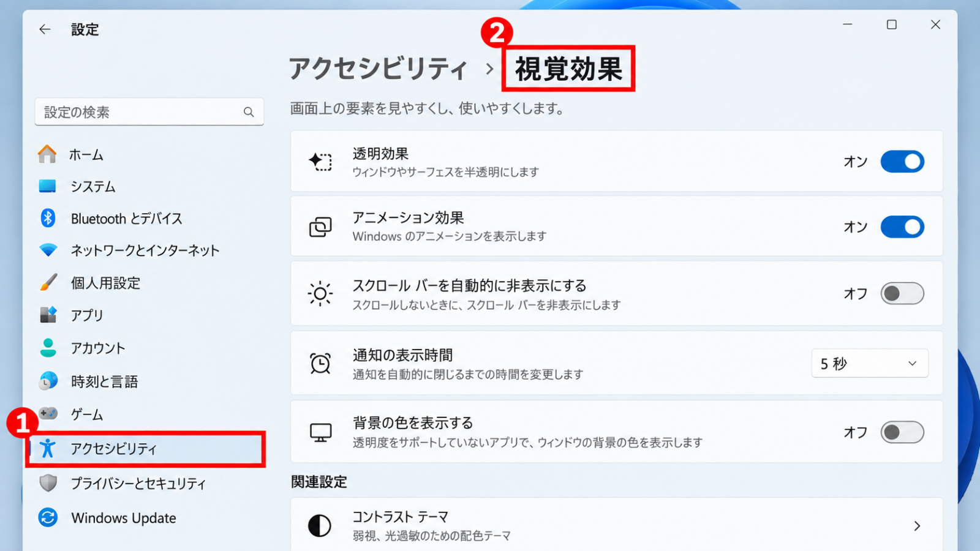Open アプリ in the sidebar

(x=87, y=315)
